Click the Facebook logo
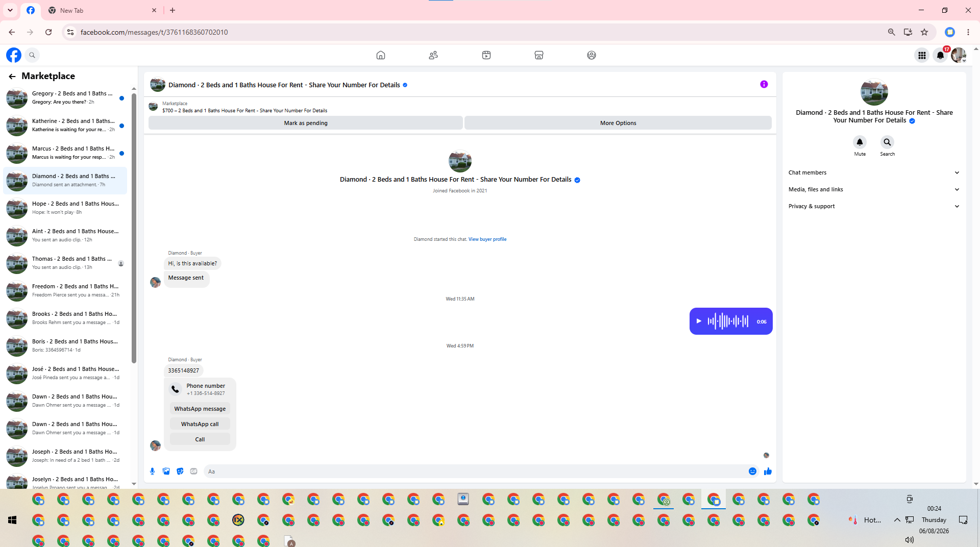Viewport: 980px width, 547px height. coord(14,55)
